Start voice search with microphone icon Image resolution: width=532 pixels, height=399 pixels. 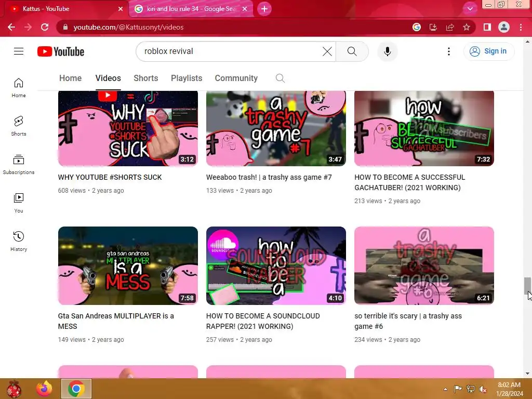pyautogui.click(x=388, y=51)
